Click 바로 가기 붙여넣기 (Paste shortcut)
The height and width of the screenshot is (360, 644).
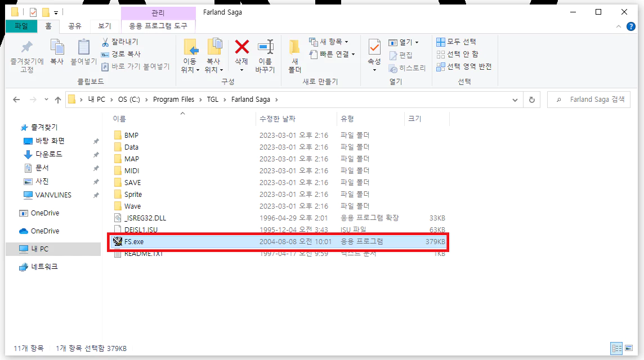point(135,66)
